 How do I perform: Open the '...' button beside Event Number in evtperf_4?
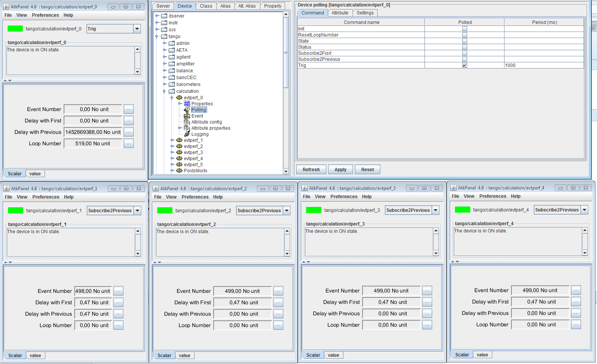pyautogui.click(x=576, y=290)
